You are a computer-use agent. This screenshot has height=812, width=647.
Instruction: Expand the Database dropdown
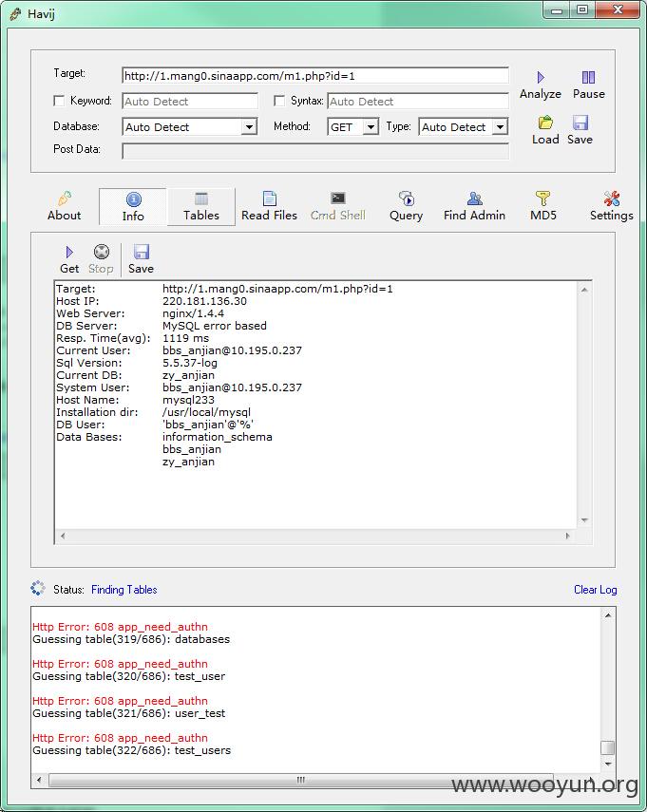pos(249,127)
